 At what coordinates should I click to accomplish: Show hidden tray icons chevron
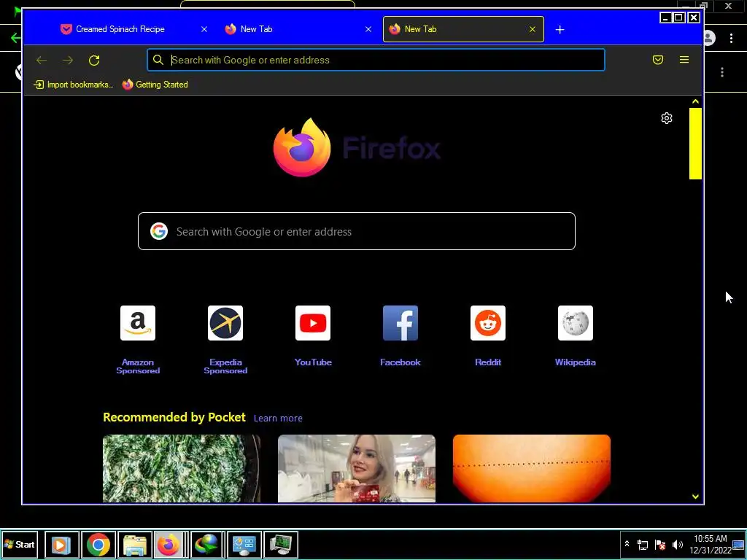pos(627,544)
